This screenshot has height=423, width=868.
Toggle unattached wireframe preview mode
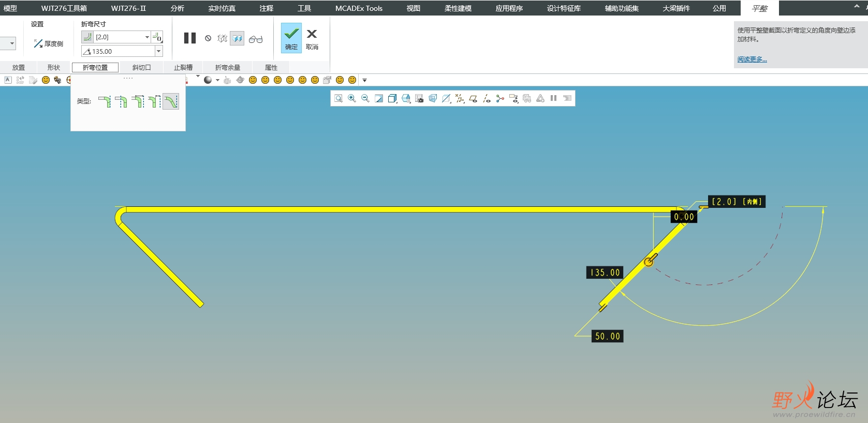click(223, 38)
